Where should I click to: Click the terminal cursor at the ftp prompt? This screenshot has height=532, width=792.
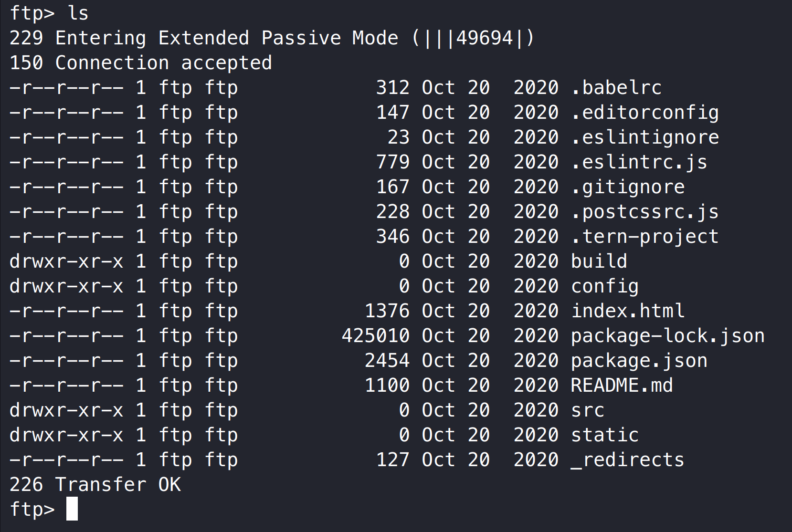point(72,509)
